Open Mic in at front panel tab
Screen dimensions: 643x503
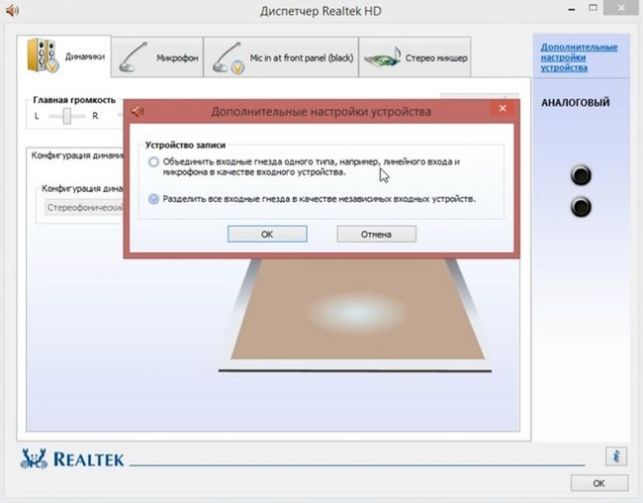click(x=281, y=58)
